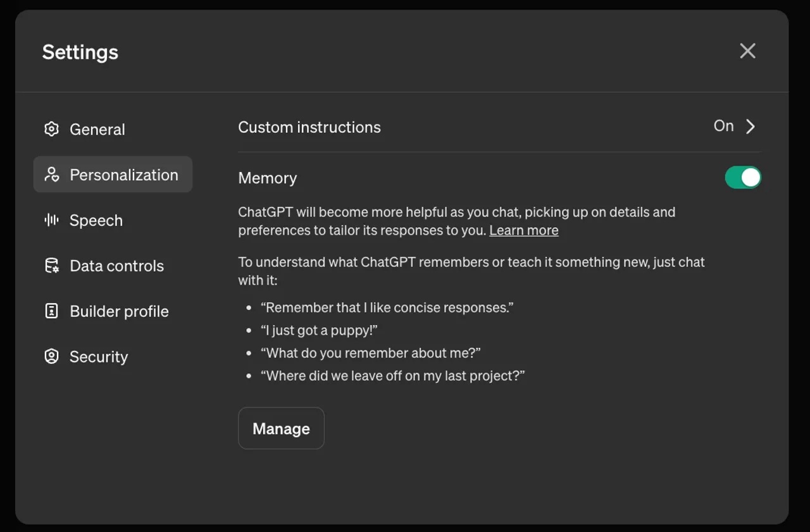This screenshot has width=810, height=532.
Task: Click the Builder profile badge icon
Action: tap(51, 311)
